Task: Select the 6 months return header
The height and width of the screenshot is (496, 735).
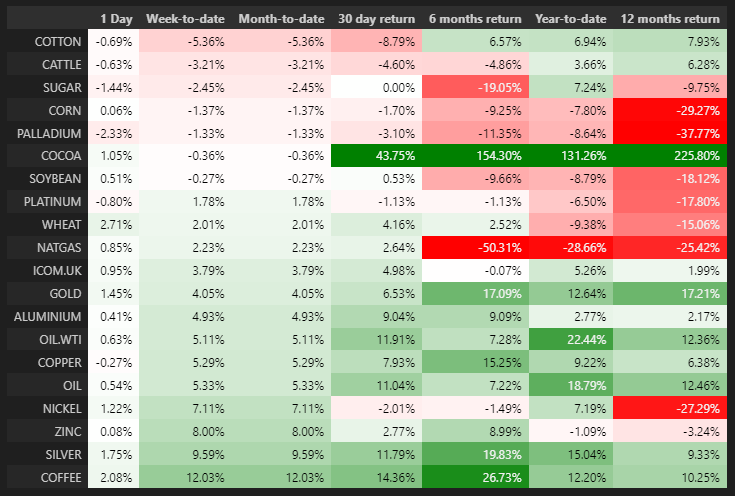Action: pyautogui.click(x=474, y=18)
